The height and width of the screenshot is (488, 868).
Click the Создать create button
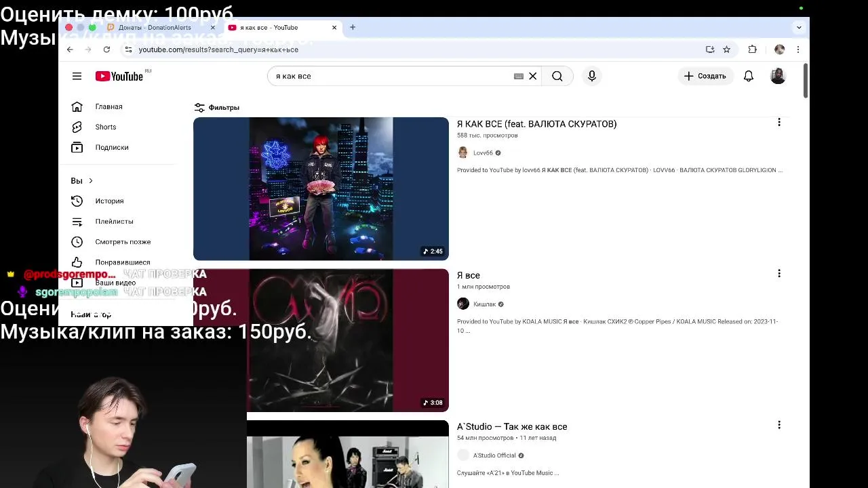coord(705,76)
